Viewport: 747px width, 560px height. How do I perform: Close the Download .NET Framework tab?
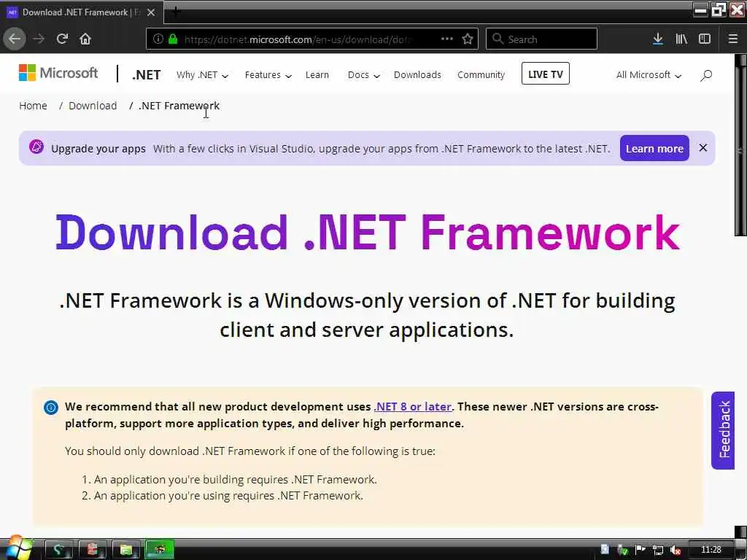[x=151, y=12]
